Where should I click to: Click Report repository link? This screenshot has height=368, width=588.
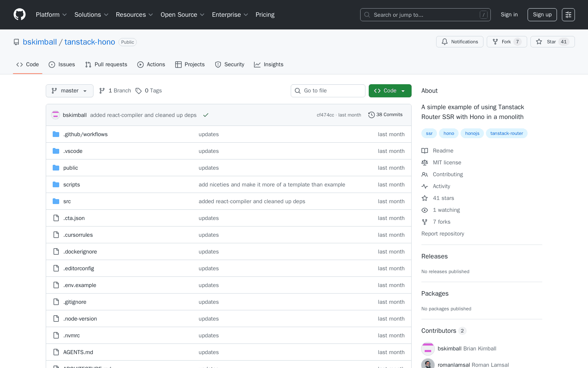coord(443,233)
